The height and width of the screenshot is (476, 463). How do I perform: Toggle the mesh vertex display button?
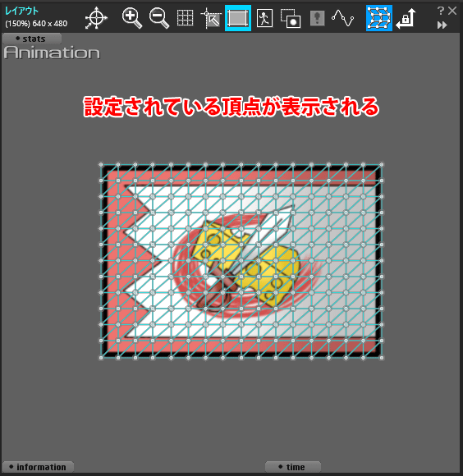coord(379,18)
